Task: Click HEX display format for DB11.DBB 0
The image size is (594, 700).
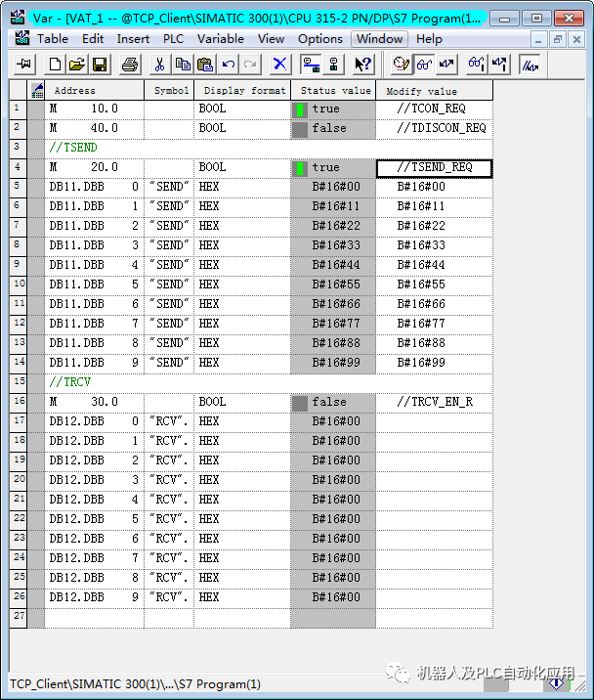Action: (242, 187)
